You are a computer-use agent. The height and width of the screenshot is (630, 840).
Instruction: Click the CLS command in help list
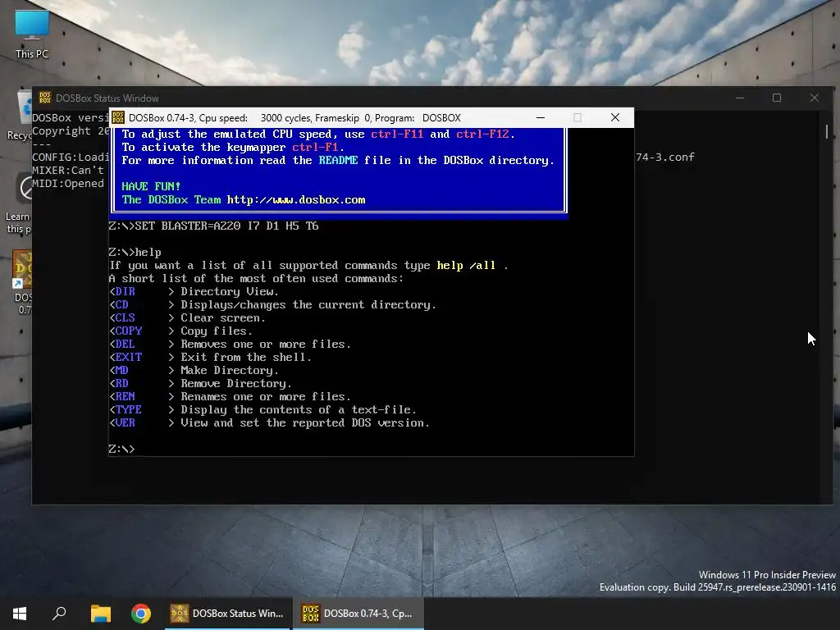point(125,317)
